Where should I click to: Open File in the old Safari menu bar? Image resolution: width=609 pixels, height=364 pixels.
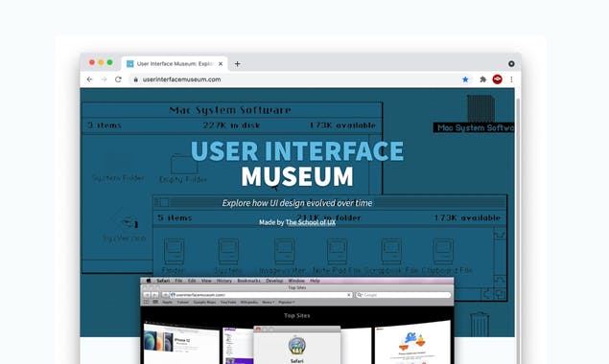tap(178, 281)
